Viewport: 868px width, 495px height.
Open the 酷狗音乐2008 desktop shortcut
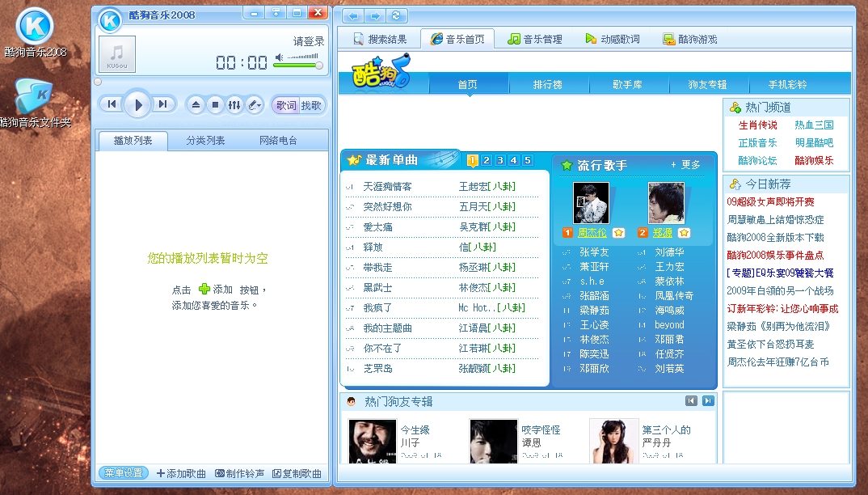click(x=35, y=33)
